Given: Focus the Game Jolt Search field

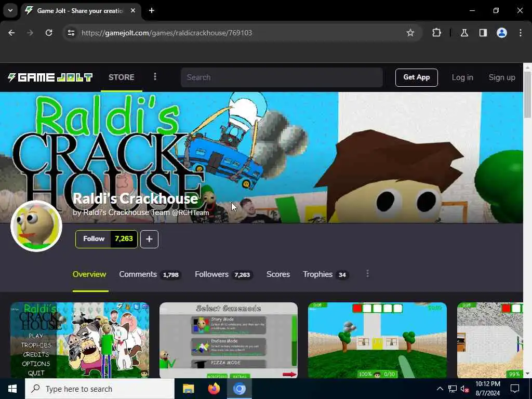Looking at the screenshot, I should click(x=282, y=77).
